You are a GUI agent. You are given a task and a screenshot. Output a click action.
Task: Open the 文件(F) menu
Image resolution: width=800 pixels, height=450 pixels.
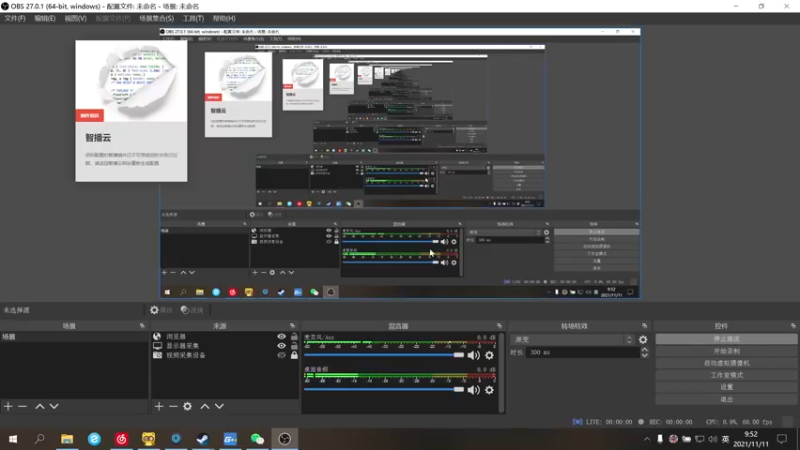15,18
